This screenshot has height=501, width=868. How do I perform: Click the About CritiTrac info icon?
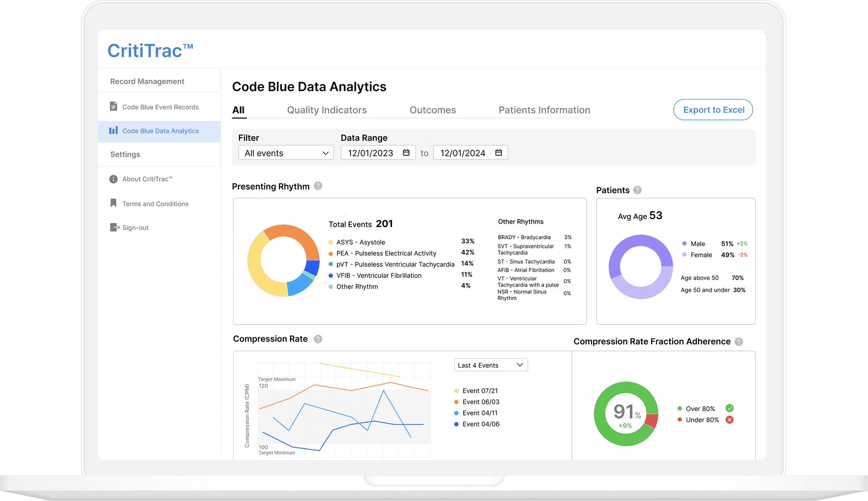[x=113, y=179]
